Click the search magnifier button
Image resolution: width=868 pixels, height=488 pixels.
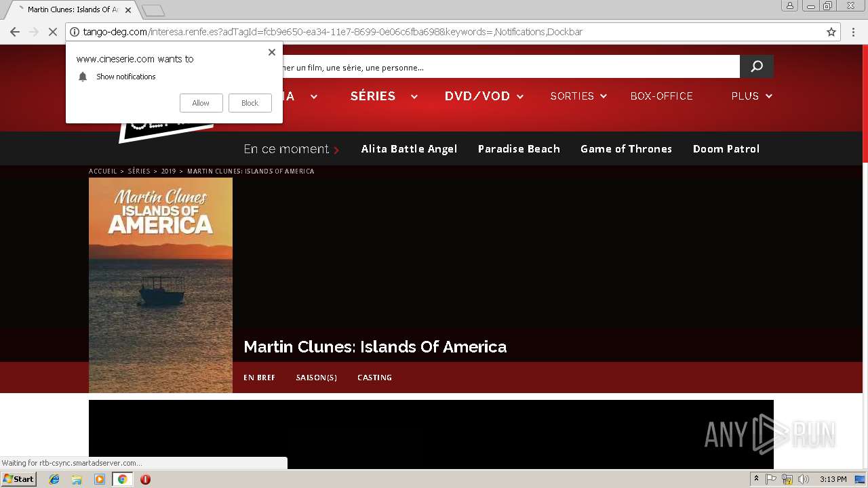pos(757,66)
